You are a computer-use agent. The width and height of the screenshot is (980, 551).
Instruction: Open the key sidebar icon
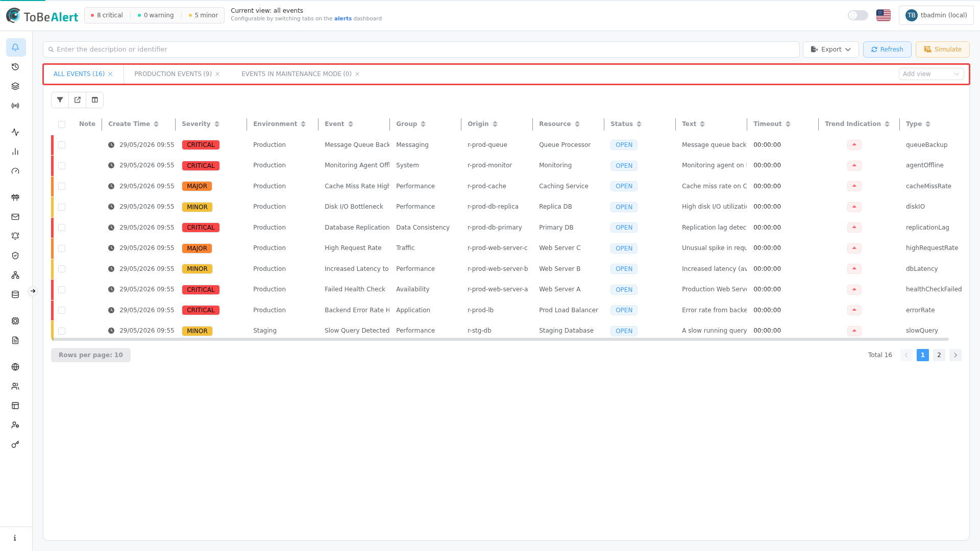pyautogui.click(x=15, y=444)
